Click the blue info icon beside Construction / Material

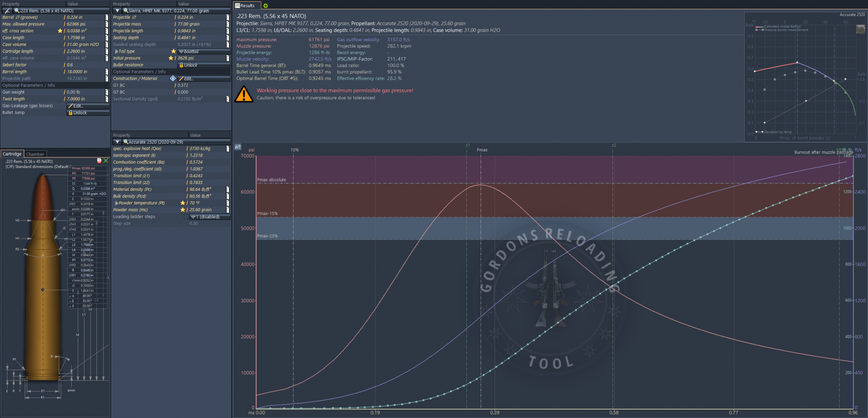173,78
